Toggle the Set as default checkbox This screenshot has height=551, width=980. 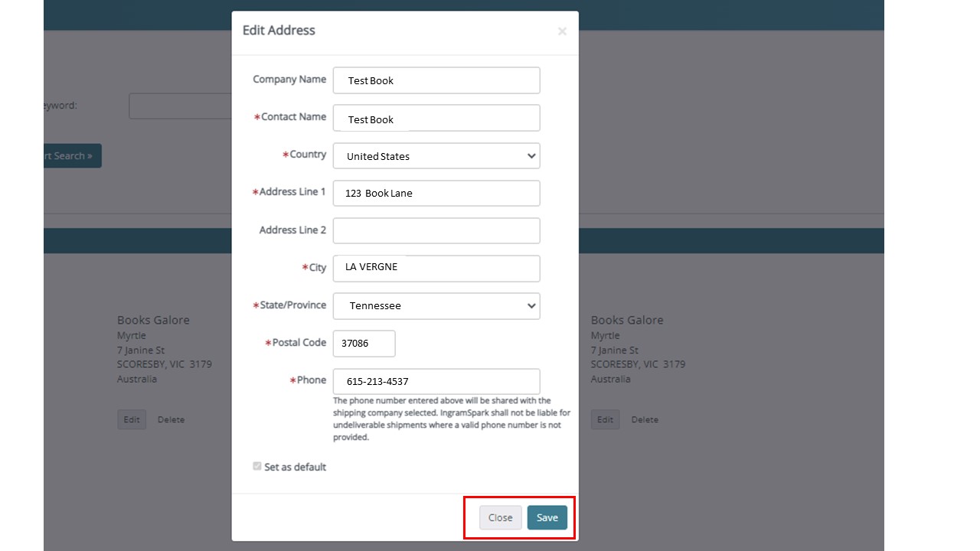tap(257, 466)
